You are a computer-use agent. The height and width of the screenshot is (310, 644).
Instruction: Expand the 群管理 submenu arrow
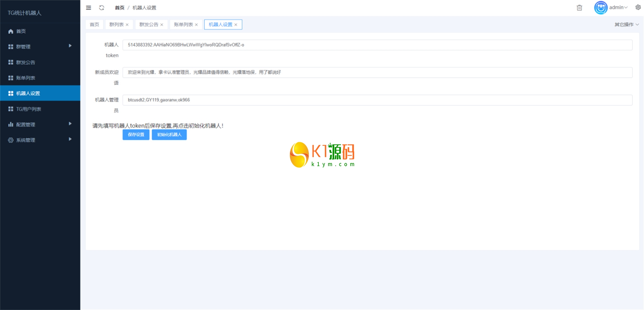coord(70,46)
